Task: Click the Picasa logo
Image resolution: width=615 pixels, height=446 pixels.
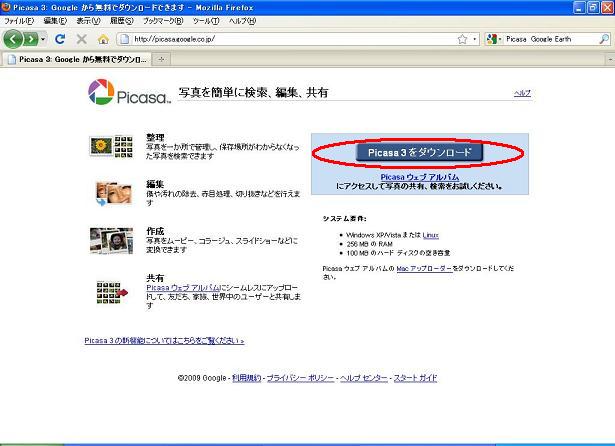Action: point(129,93)
